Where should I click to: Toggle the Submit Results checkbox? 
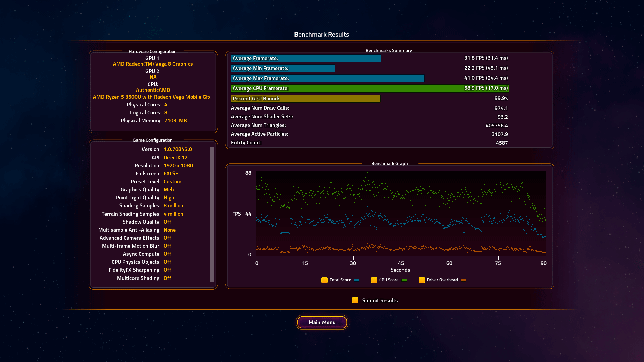355,300
